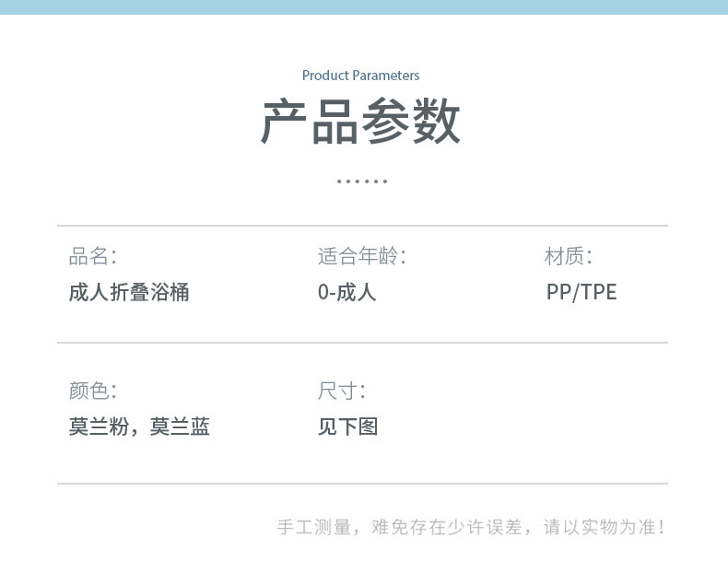Click the product name 成人折叠浴桶

(129, 292)
